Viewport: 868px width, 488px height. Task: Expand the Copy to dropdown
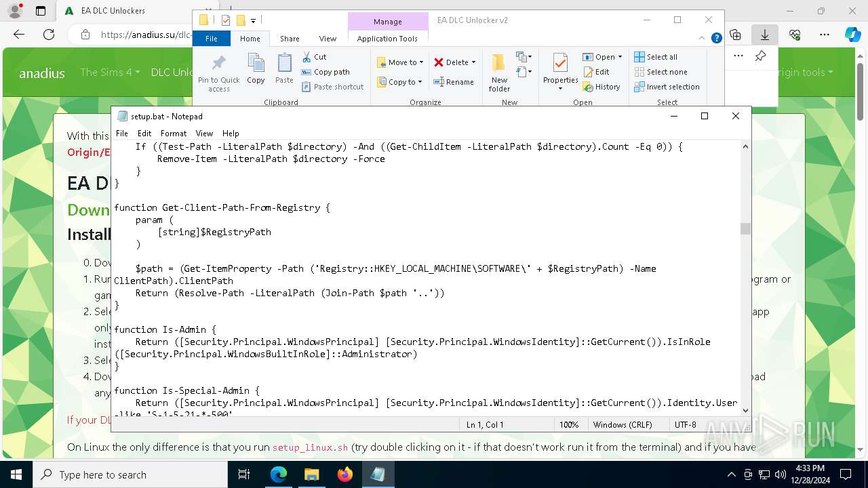tap(420, 82)
